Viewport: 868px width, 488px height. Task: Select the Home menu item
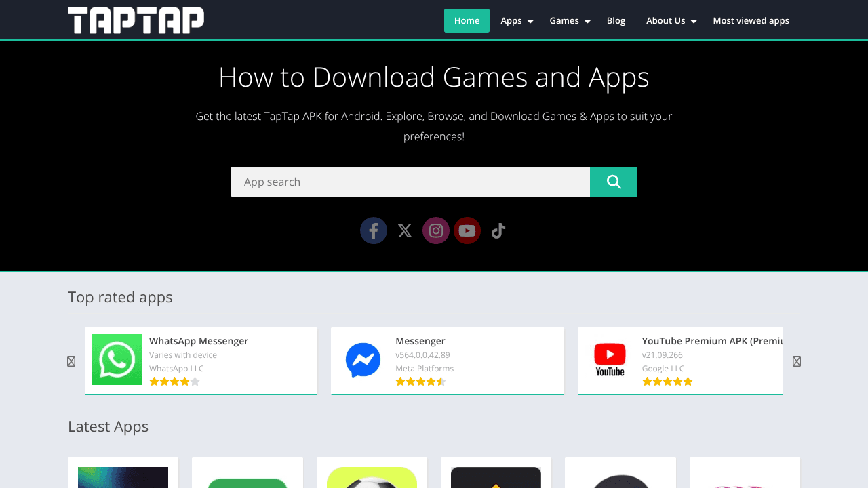click(x=467, y=20)
